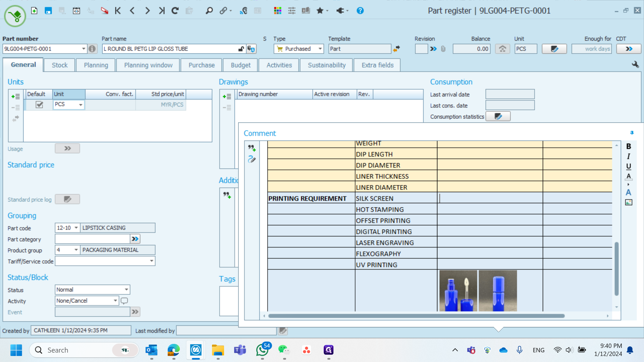Click the Refresh (reload) arrow icon

tap(175, 11)
